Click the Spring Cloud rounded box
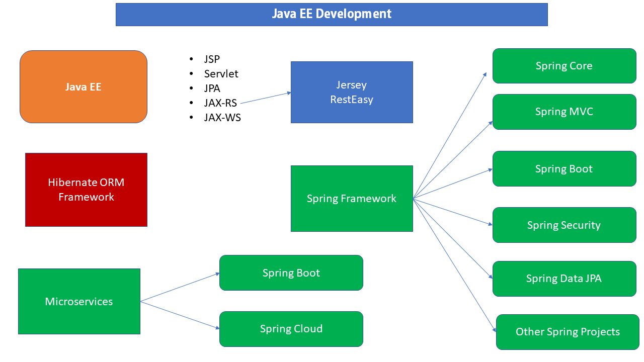644x362 pixels. click(x=291, y=329)
